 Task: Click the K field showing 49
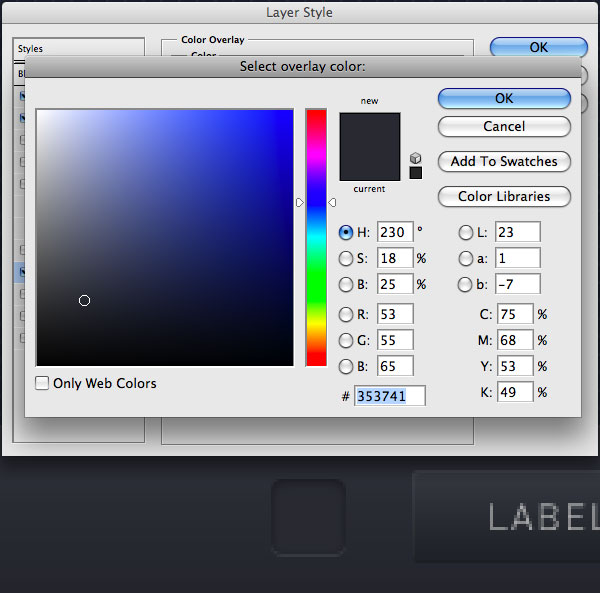tap(515, 392)
